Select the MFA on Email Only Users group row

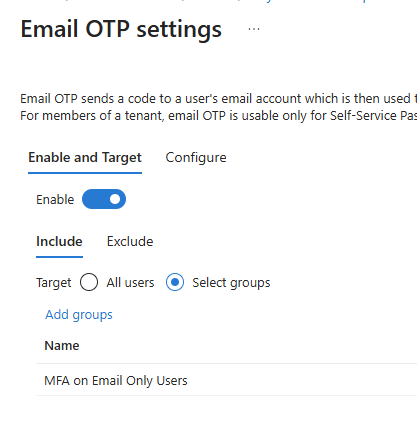(x=226, y=380)
